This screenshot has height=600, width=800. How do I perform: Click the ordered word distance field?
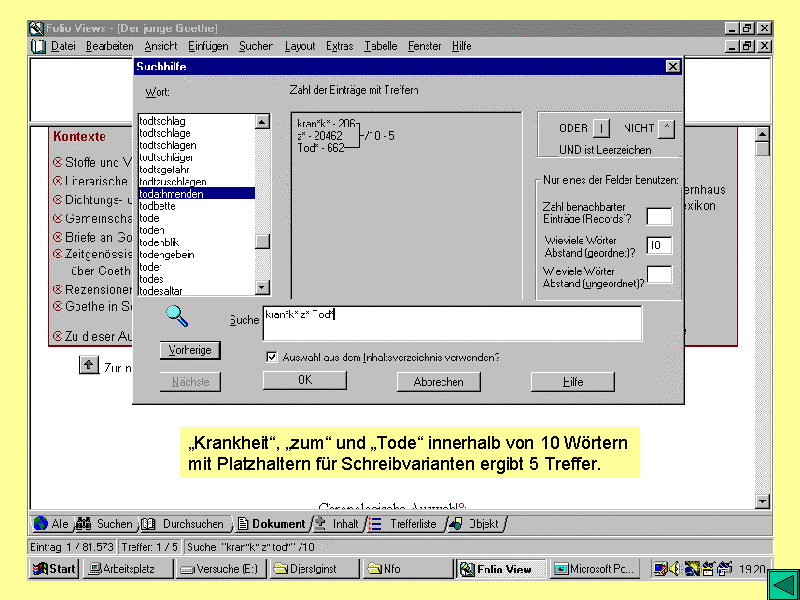(x=659, y=245)
